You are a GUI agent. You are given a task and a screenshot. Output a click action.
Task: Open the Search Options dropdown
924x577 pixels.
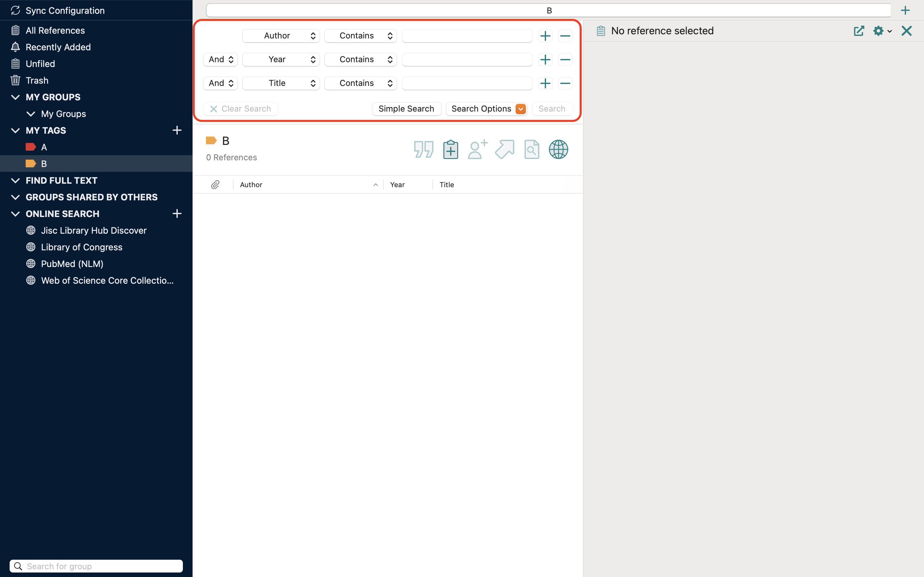[486, 109]
